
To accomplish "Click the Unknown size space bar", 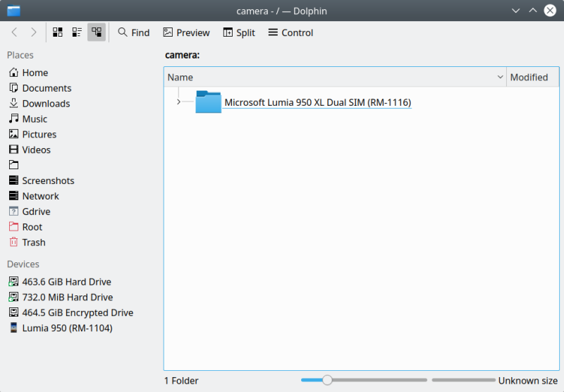I will pyautogui.click(x=463, y=380).
